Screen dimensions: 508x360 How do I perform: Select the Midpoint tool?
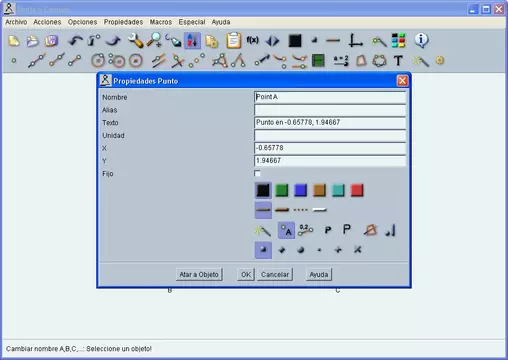pyautogui.click(x=196, y=61)
